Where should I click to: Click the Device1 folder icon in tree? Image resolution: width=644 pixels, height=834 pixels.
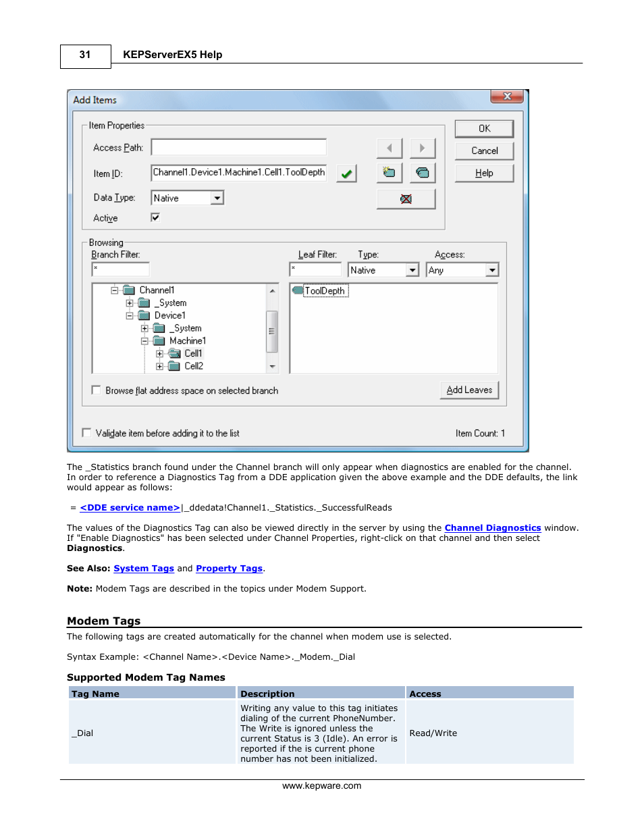[144, 315]
